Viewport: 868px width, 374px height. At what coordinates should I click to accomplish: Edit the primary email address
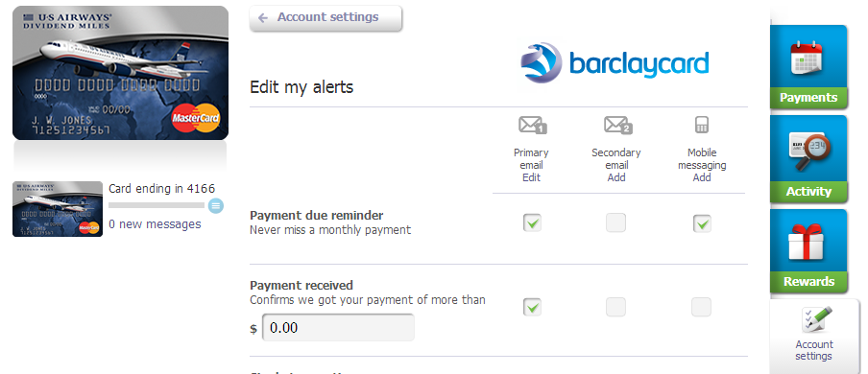[531, 177]
